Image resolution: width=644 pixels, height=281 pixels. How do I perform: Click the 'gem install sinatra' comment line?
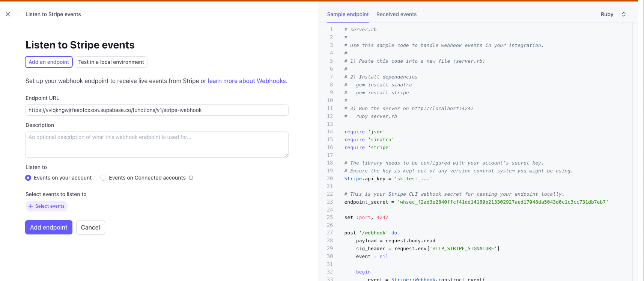(378, 85)
